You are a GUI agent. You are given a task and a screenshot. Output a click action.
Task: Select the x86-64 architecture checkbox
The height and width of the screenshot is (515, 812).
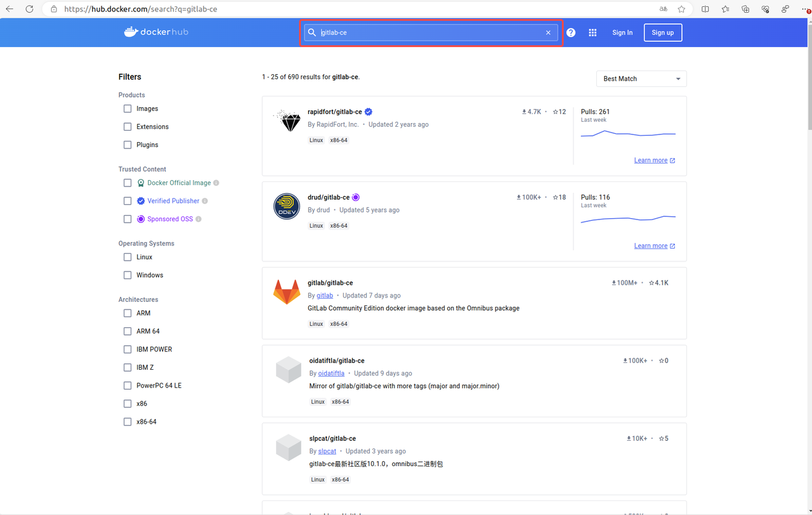click(128, 422)
